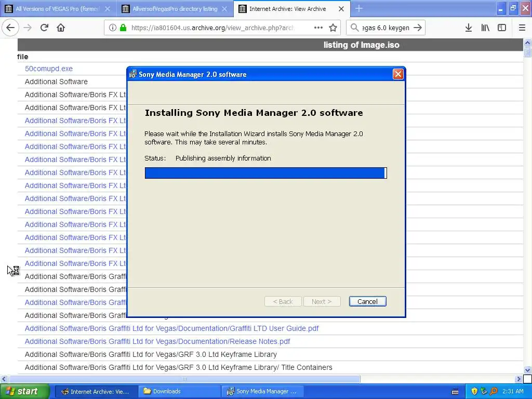This screenshot has height=399, width=532.
Task: Select the Title Containers row text
Action: [x=179, y=367]
